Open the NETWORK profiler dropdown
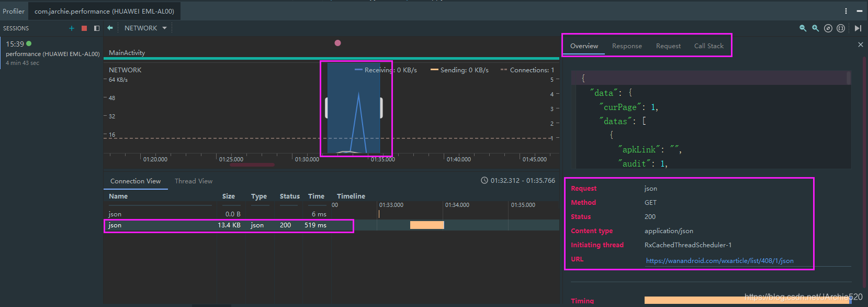868x307 pixels. coord(145,28)
